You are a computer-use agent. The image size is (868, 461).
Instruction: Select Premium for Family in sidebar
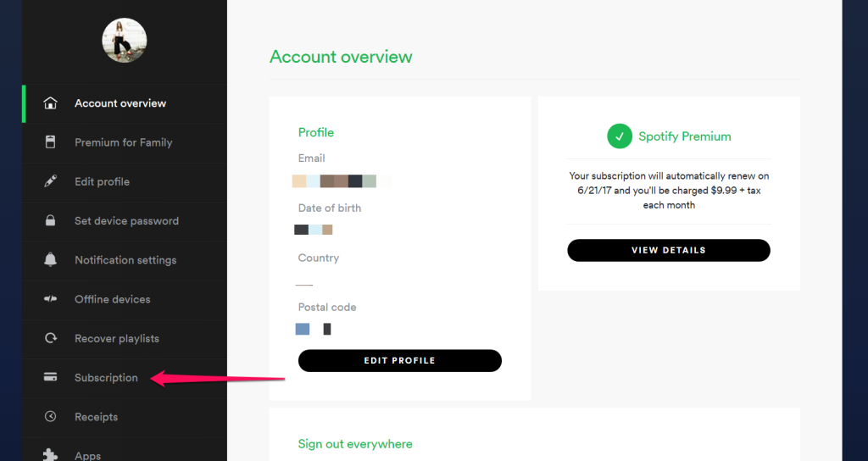coord(123,142)
